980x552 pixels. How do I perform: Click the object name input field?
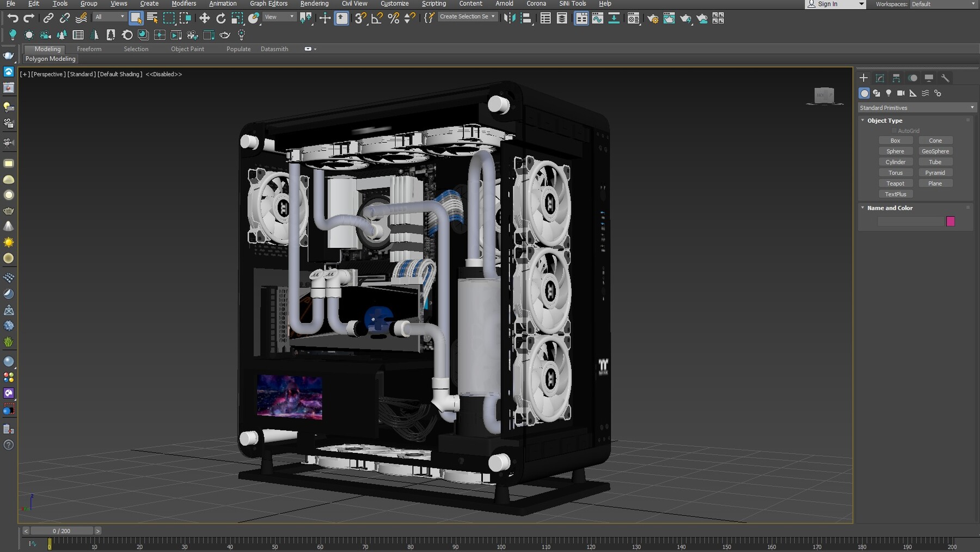[911, 221]
